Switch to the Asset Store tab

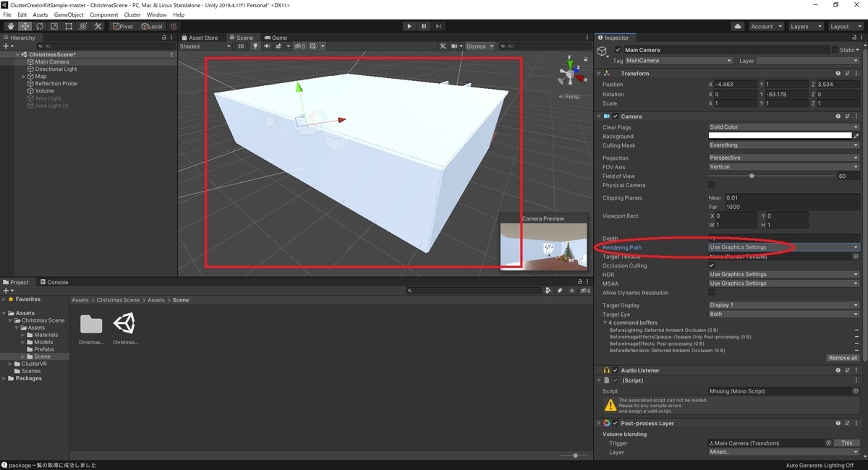[x=200, y=38]
